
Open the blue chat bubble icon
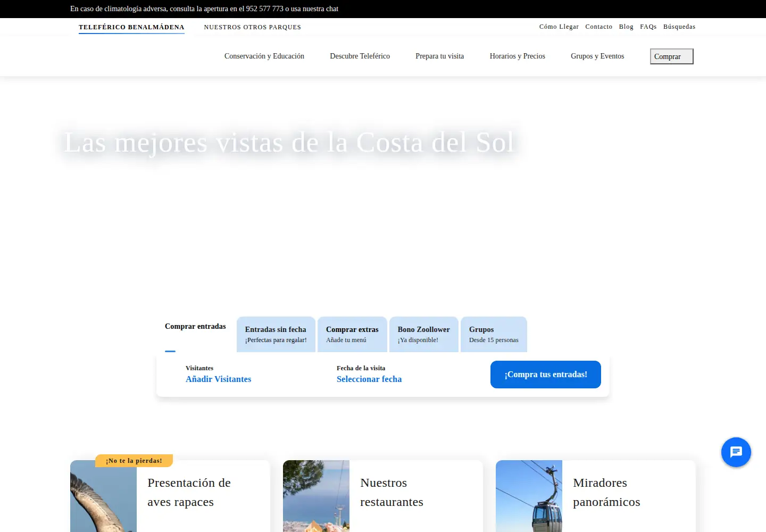click(x=736, y=452)
